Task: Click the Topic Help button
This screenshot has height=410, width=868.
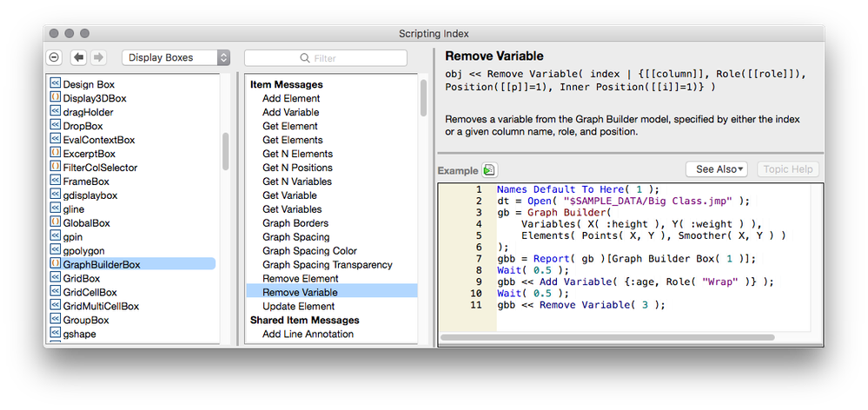Action: tap(787, 169)
